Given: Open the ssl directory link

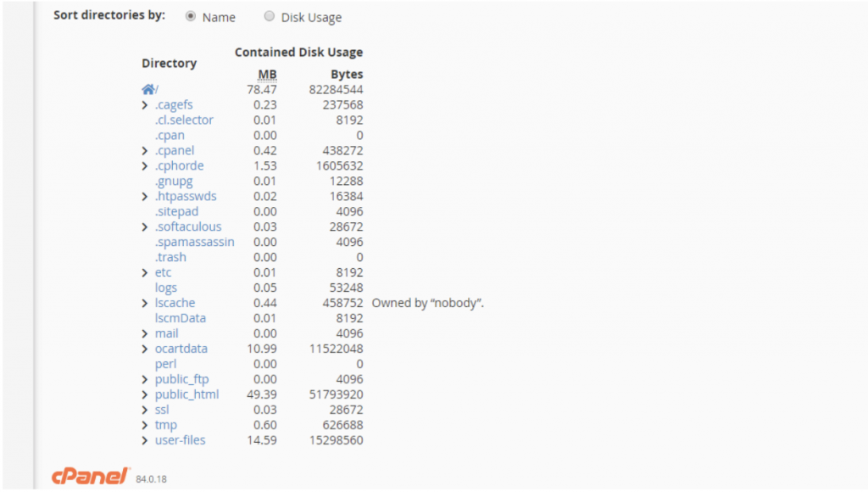Looking at the screenshot, I should 162,410.
